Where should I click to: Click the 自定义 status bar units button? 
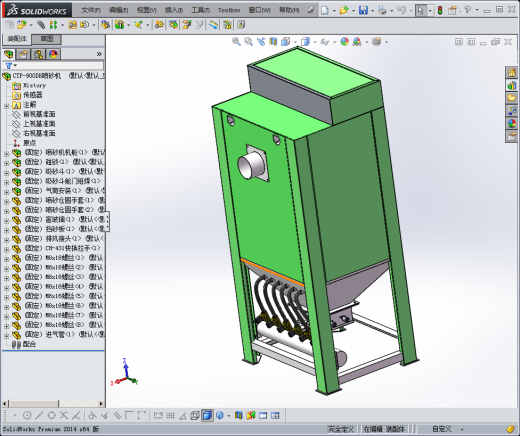pyautogui.click(x=442, y=429)
